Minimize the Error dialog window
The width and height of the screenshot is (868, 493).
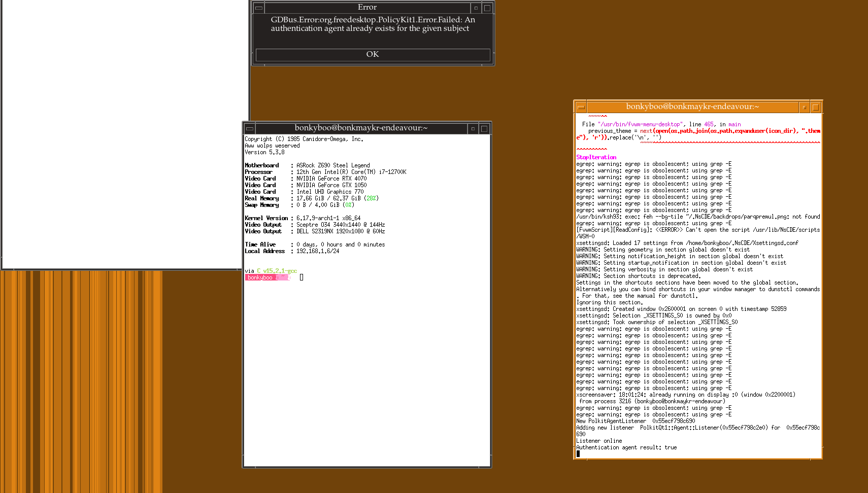tap(476, 8)
